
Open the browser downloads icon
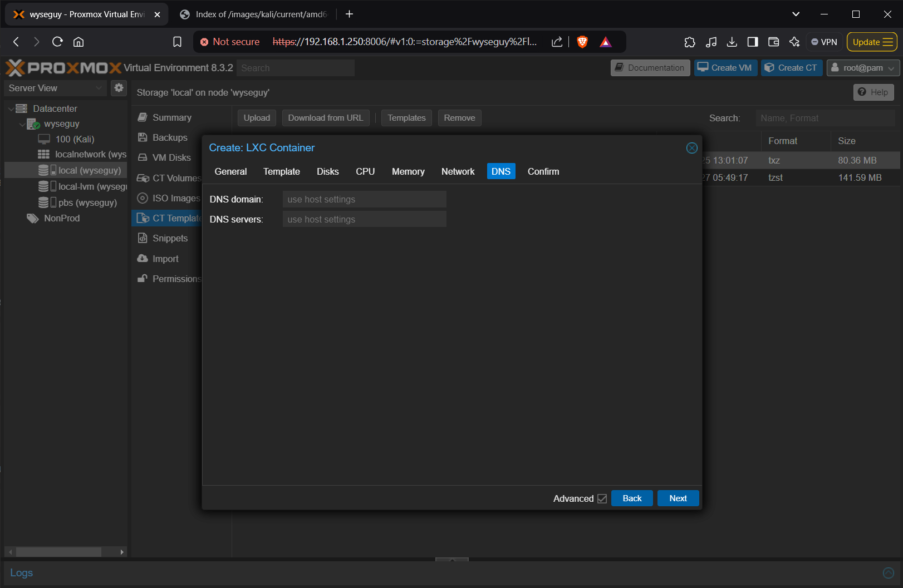tap(732, 42)
